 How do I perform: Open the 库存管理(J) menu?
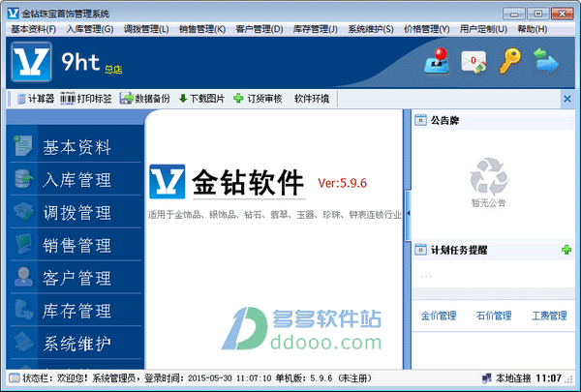(316, 29)
